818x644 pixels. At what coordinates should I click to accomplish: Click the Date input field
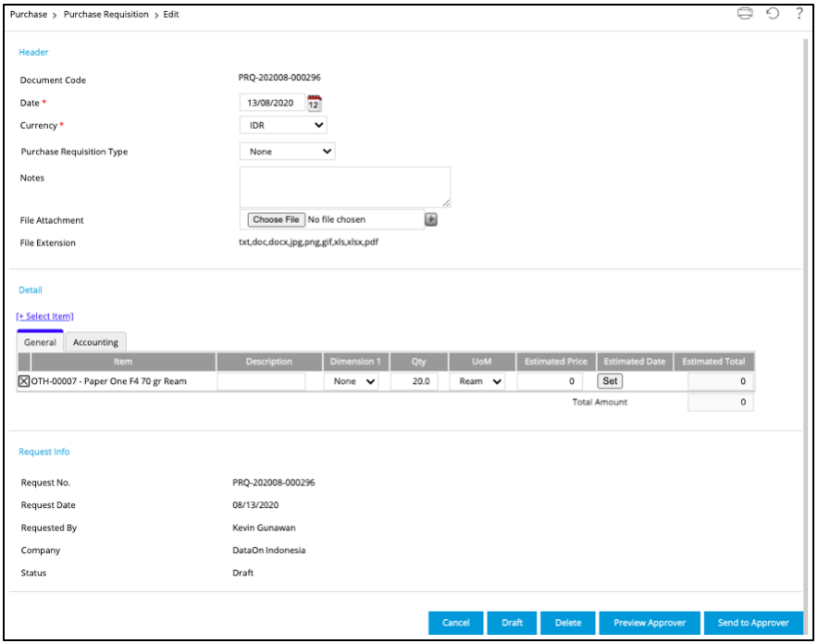(x=272, y=103)
